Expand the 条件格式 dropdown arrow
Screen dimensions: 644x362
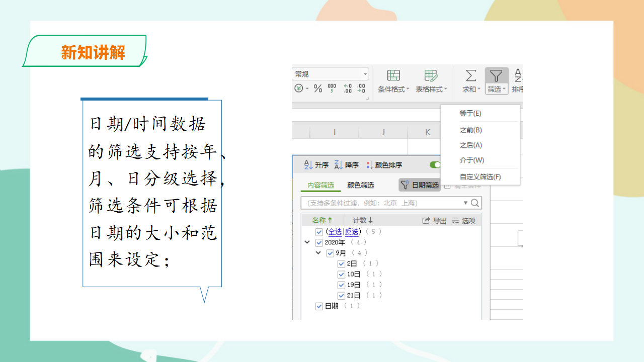coord(408,89)
